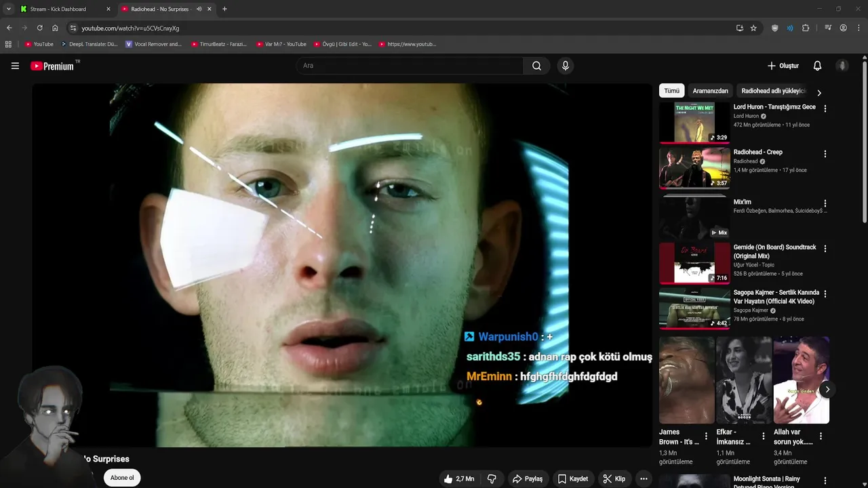Open Lord Huron Tanıştığımız Gece thumbnail
The image size is (868, 488).
(x=694, y=123)
